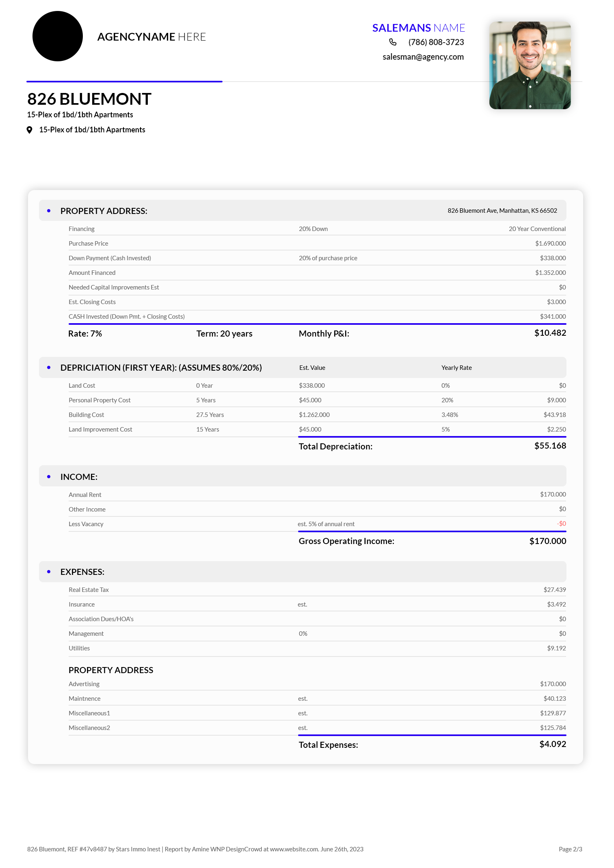
Task: Click the blue bullet beside DEPRICIATION header
Action: (x=49, y=367)
